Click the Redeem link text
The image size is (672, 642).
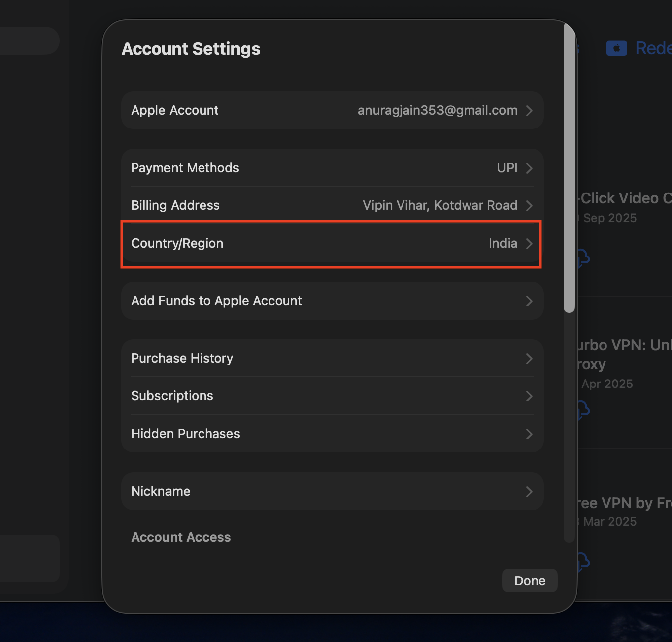point(653,48)
